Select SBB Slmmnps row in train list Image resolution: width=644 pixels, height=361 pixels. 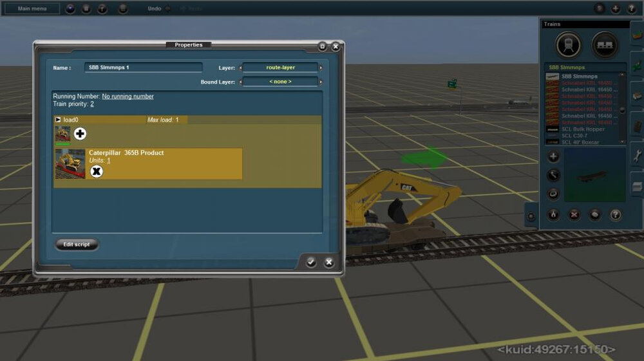point(583,77)
